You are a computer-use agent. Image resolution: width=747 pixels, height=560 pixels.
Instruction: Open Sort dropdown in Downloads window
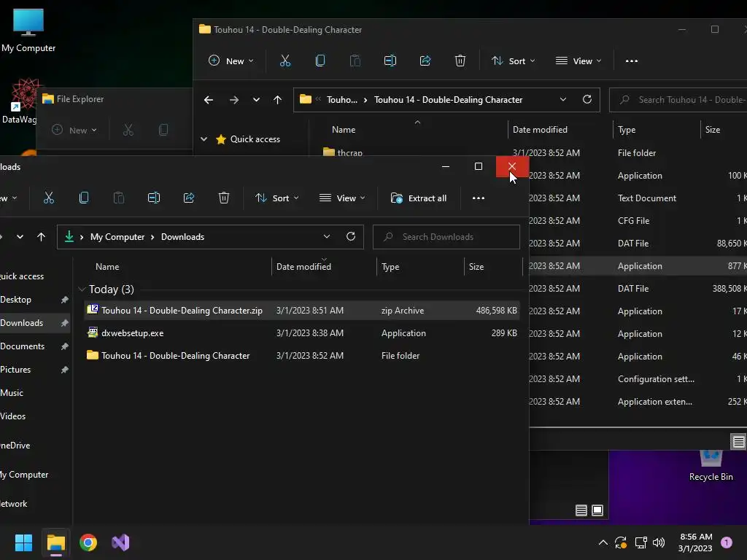point(276,198)
